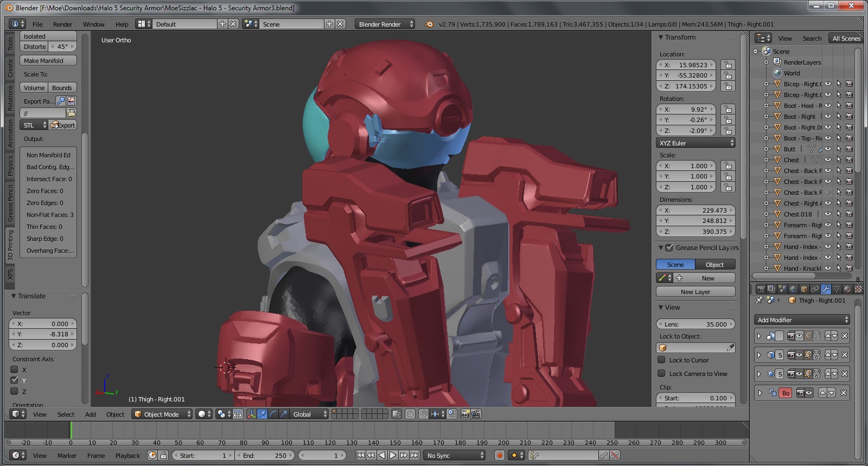868x466 pixels.
Task: Check the X constraint axis checkbox
Action: 15,369
